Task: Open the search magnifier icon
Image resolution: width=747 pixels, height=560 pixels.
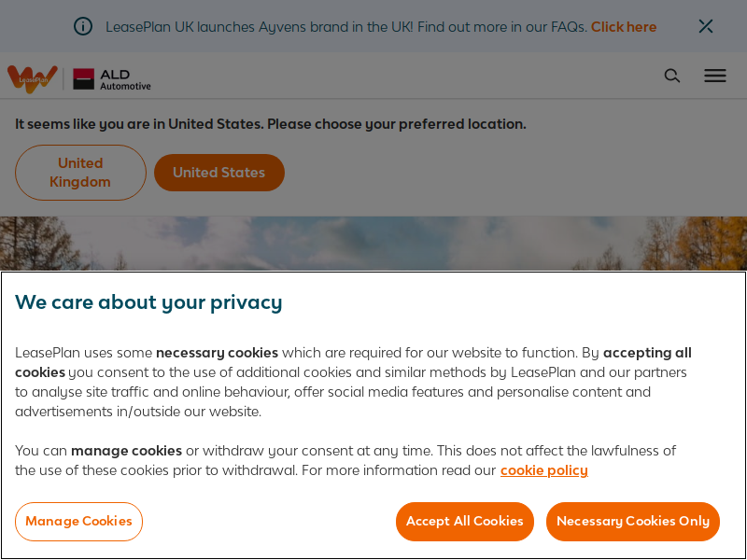Action: [672, 76]
